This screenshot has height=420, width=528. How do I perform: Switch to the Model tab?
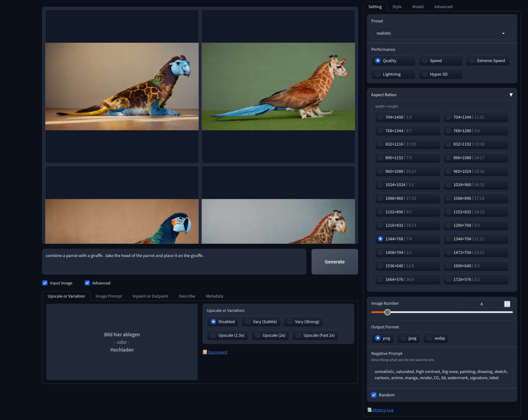(417, 7)
